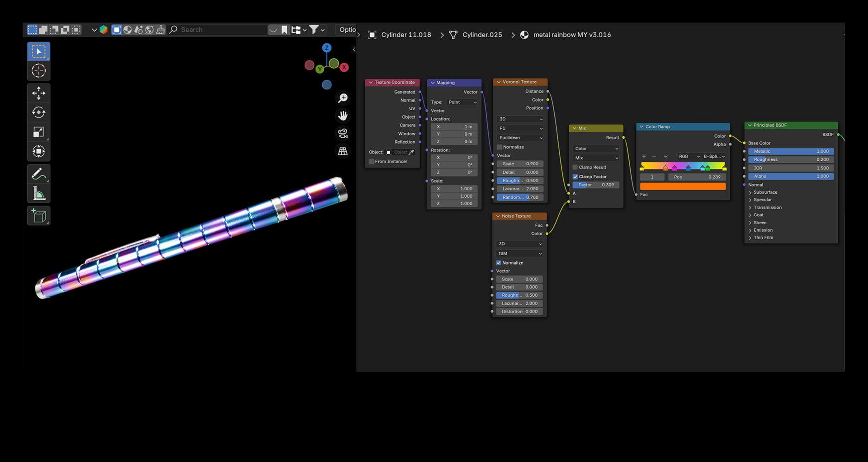Image resolution: width=868 pixels, height=462 pixels.
Task: Select the Annotate pencil tool
Action: click(38, 174)
